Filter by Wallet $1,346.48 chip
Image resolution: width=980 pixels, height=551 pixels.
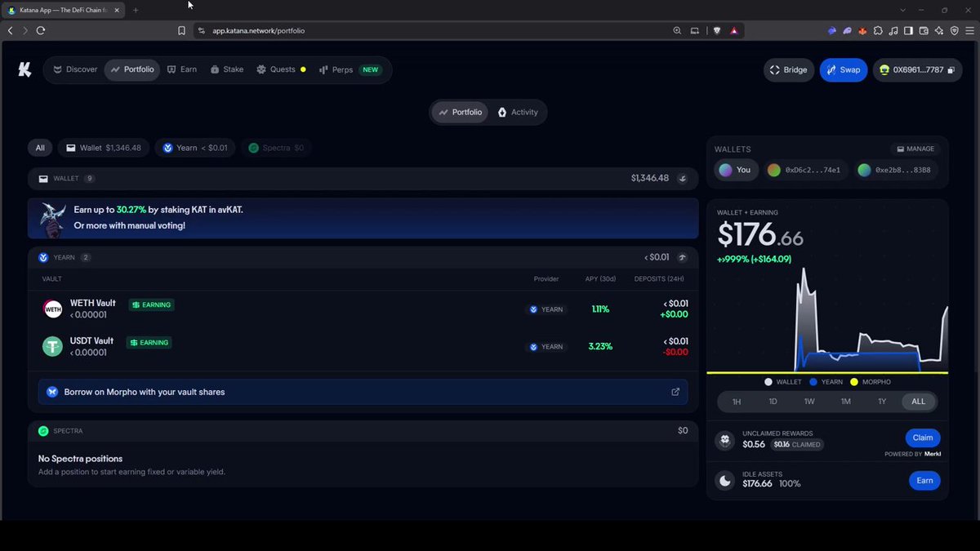click(104, 148)
